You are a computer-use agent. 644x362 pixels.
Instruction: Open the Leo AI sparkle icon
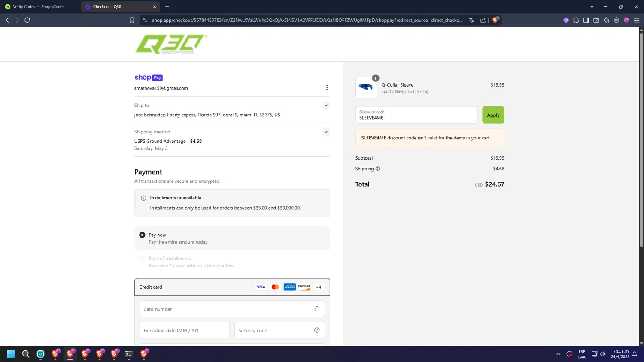pos(606,20)
